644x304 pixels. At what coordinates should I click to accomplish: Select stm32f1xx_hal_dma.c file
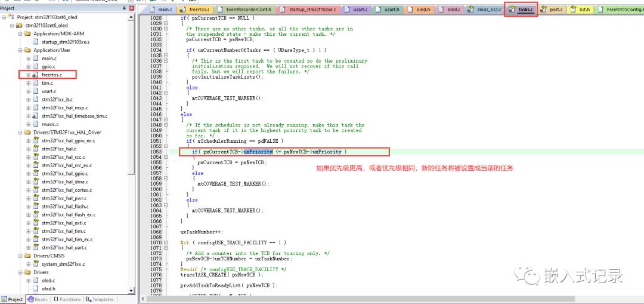64,182
